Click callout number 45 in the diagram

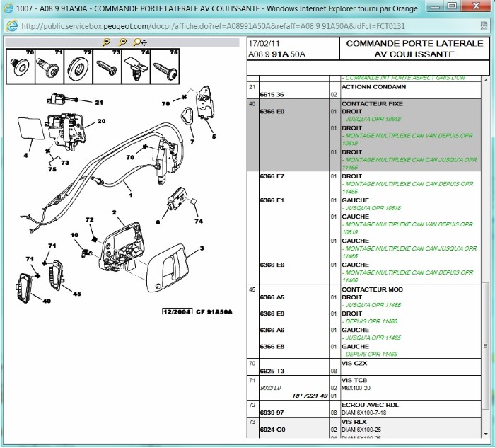click(77, 294)
